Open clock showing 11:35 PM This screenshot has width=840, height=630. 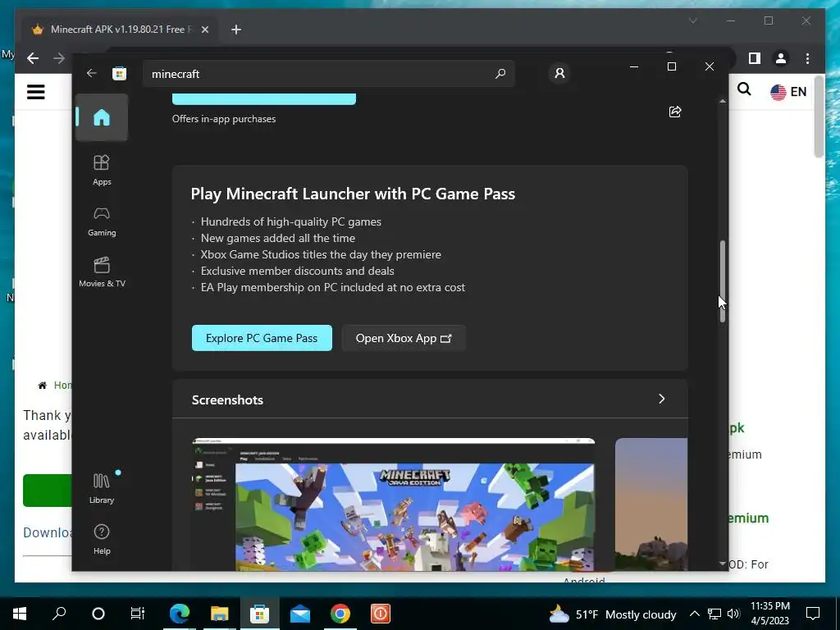(769, 614)
